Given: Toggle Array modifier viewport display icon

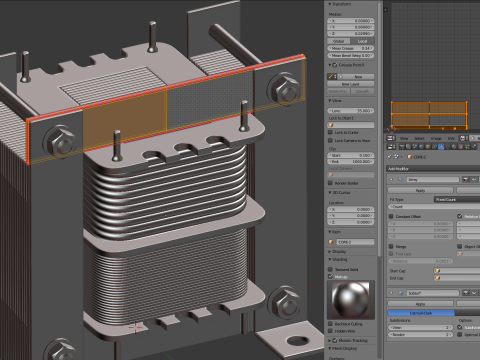Looking at the screenshot, I should tap(474, 179).
